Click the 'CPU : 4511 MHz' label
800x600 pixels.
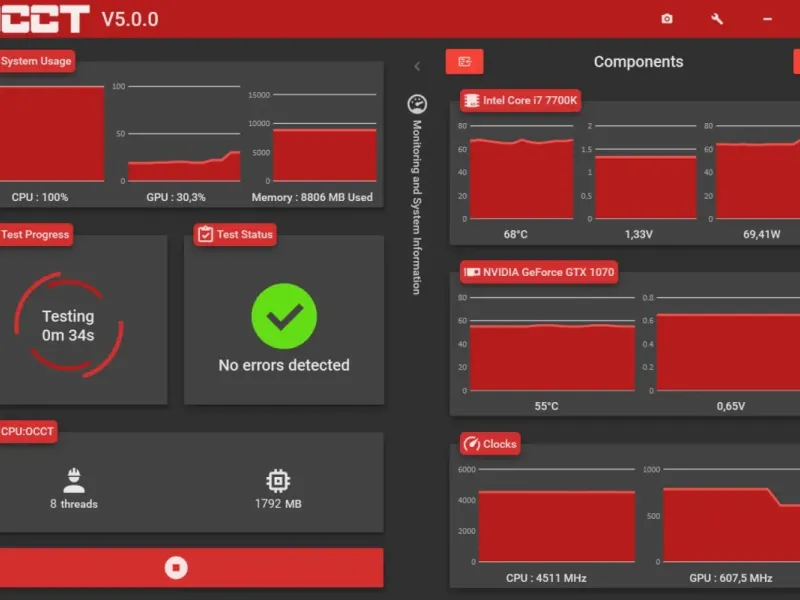(x=546, y=578)
